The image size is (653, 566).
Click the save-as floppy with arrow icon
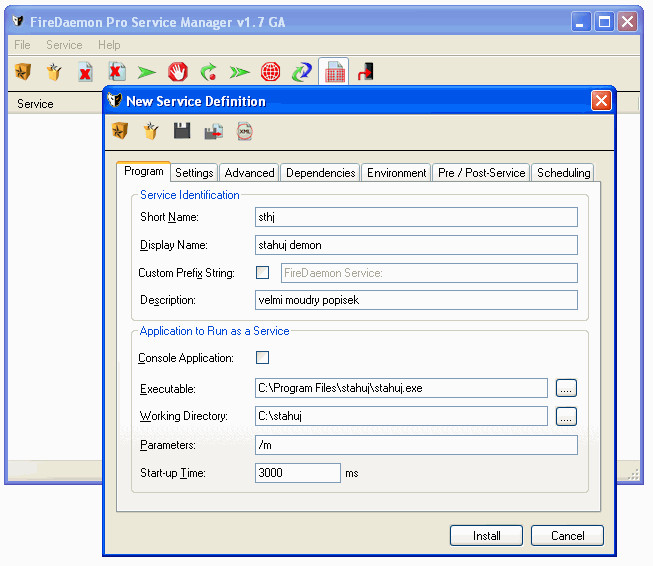pyautogui.click(x=213, y=131)
